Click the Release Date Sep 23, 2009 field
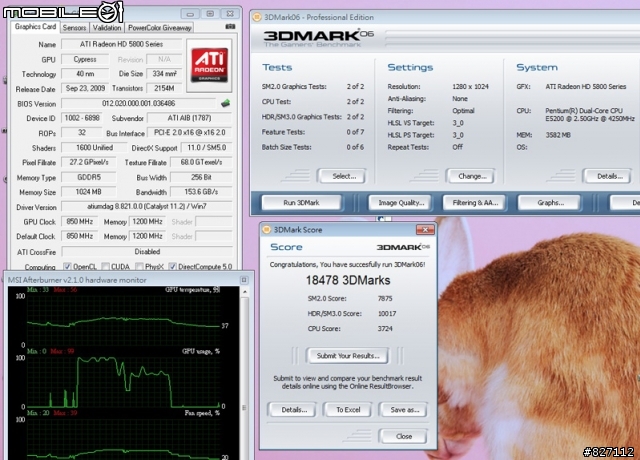 (85, 88)
